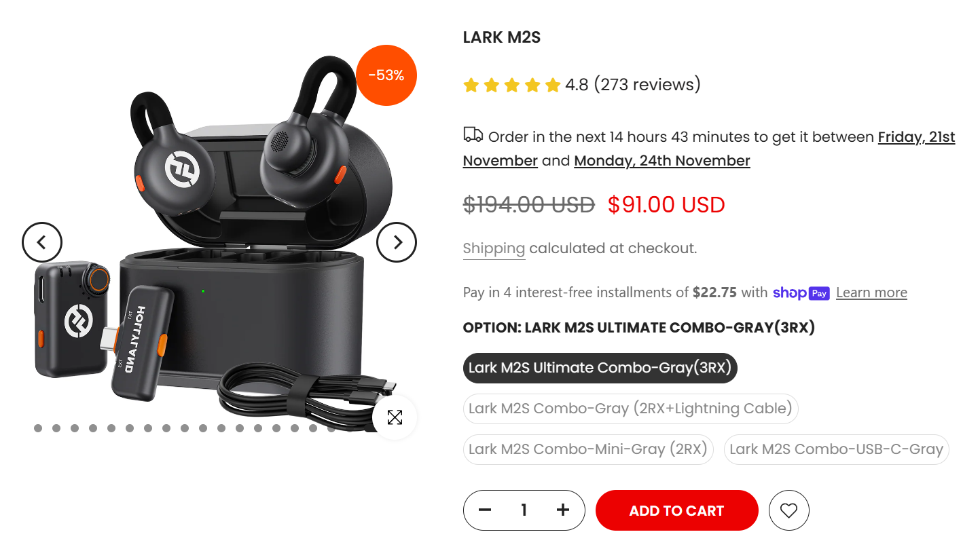
Task: Jump to the first image carousel dot
Action: [x=38, y=428]
